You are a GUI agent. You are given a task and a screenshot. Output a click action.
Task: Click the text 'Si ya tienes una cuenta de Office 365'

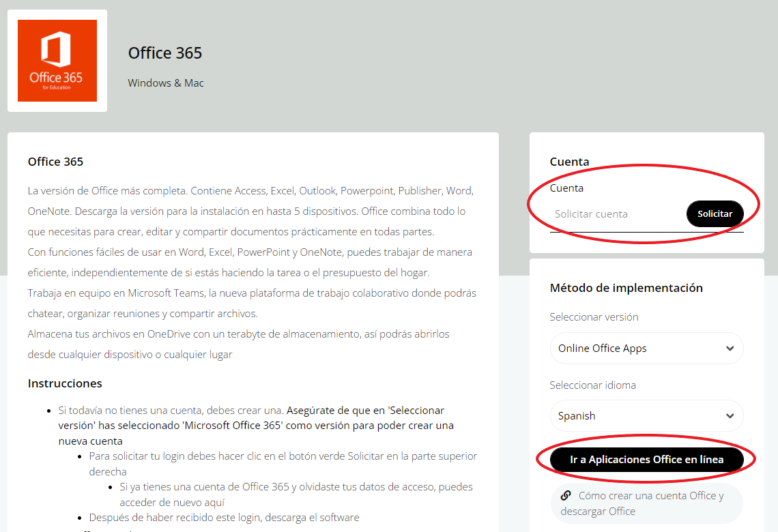click(204, 486)
